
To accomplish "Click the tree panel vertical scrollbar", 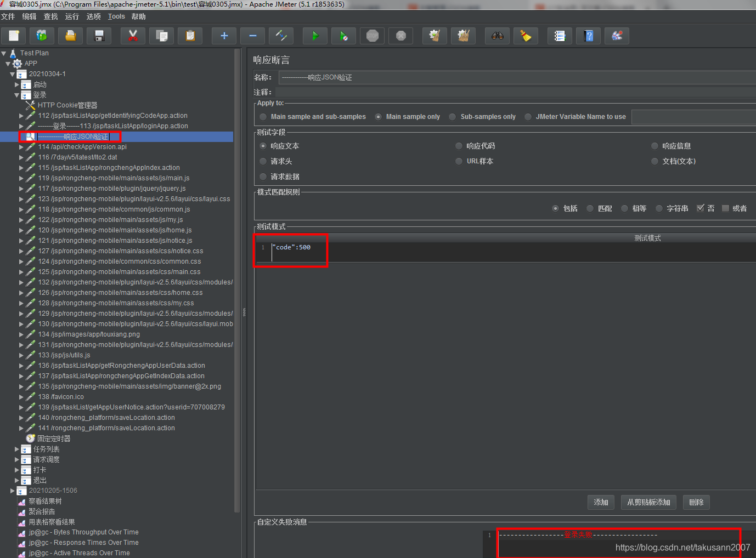I will click(x=237, y=281).
